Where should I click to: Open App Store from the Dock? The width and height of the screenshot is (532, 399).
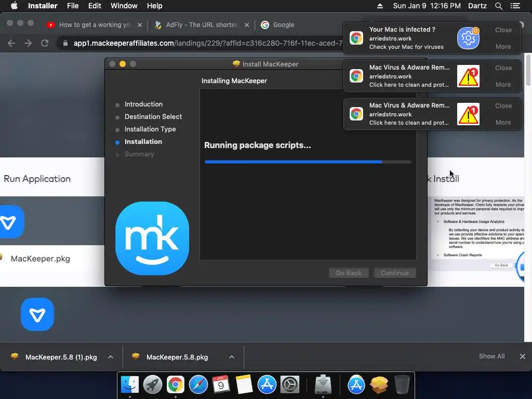point(267,385)
